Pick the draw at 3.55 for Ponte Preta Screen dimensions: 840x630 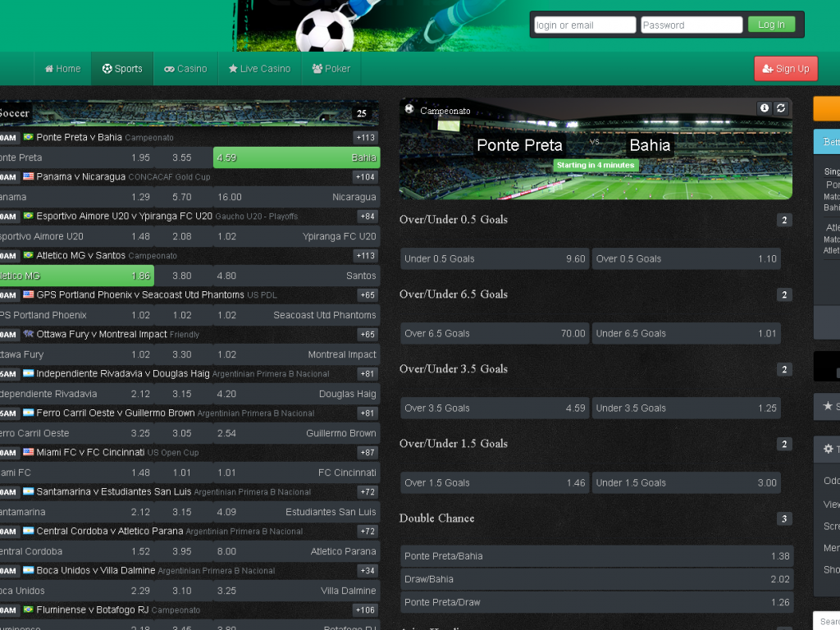click(182, 157)
